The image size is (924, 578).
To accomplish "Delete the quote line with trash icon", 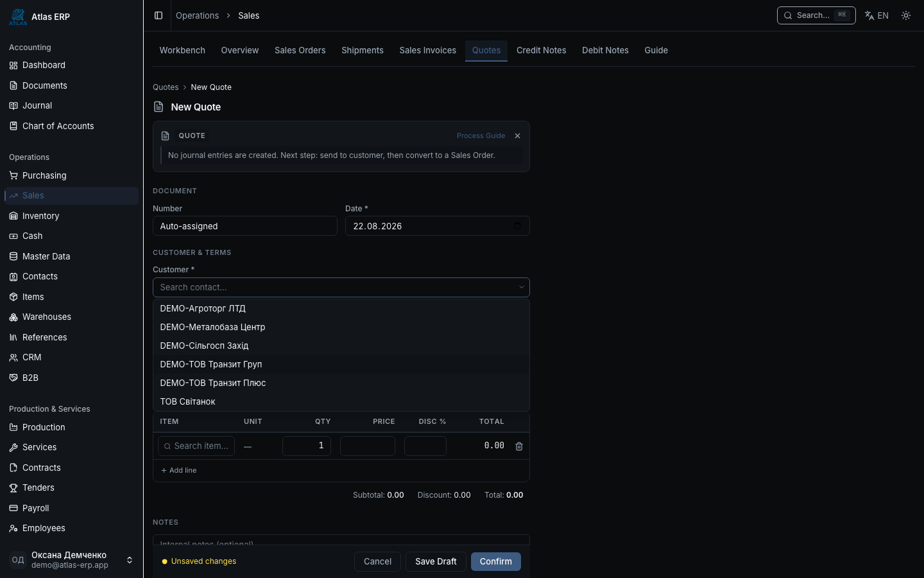I will [519, 446].
